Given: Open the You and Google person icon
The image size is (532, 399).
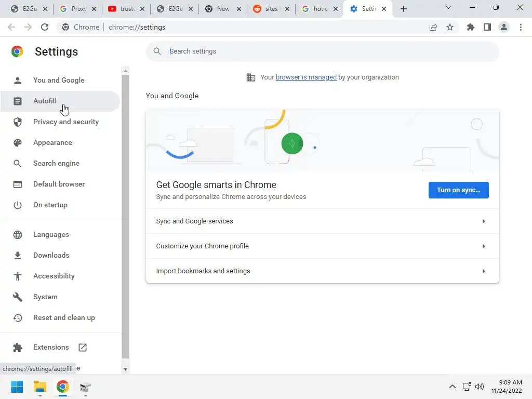Looking at the screenshot, I should pos(18,81).
